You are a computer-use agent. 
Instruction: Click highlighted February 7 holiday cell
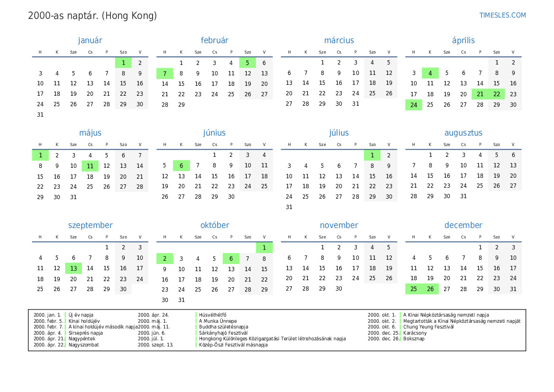[x=164, y=73]
